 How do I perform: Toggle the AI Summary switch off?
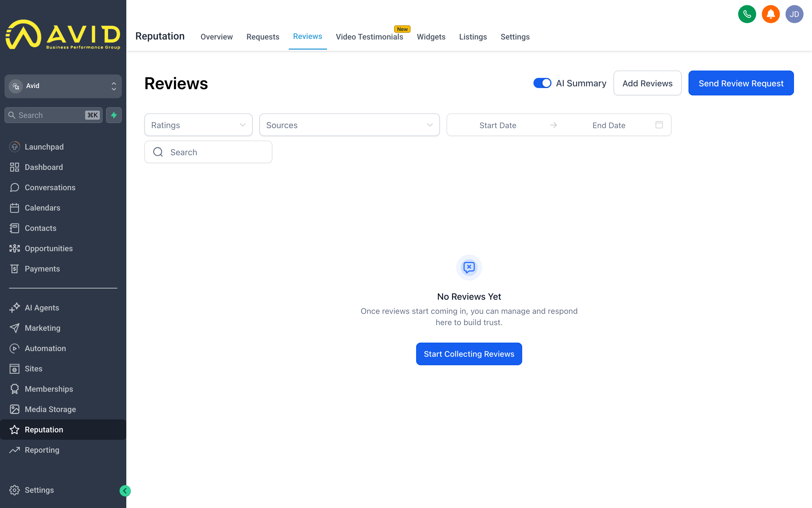click(x=542, y=83)
